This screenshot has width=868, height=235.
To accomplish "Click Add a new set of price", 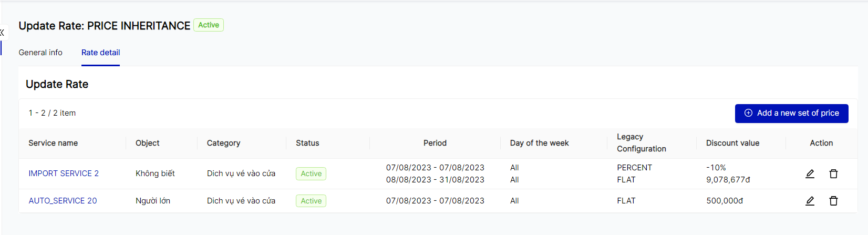I will [x=798, y=113].
